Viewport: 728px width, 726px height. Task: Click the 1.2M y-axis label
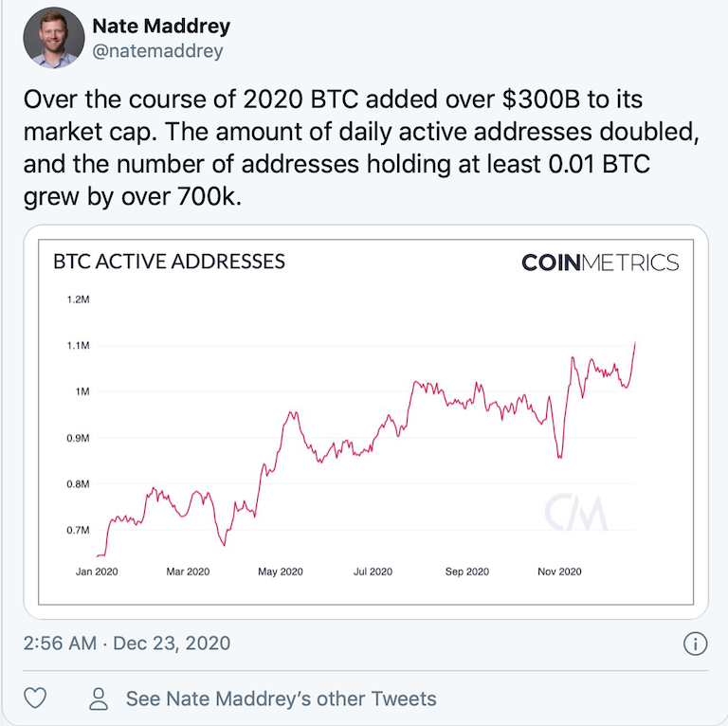coord(78,299)
